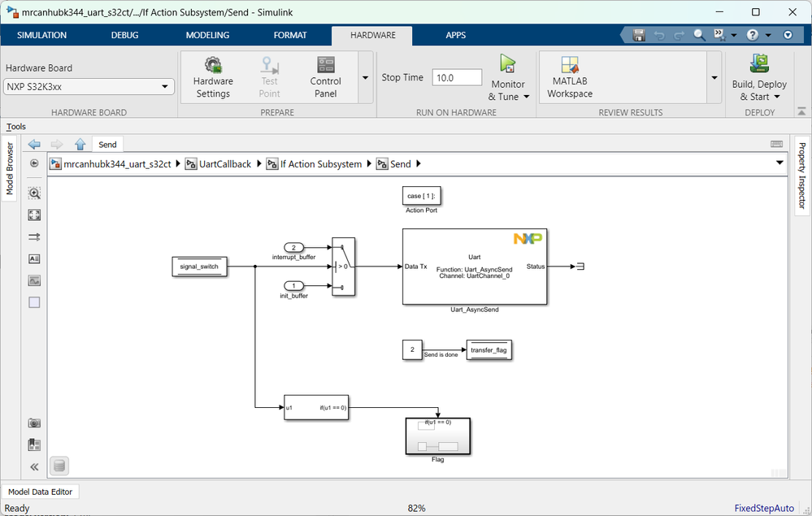
Task: Switch to the SIMULATION tab
Action: 42,35
